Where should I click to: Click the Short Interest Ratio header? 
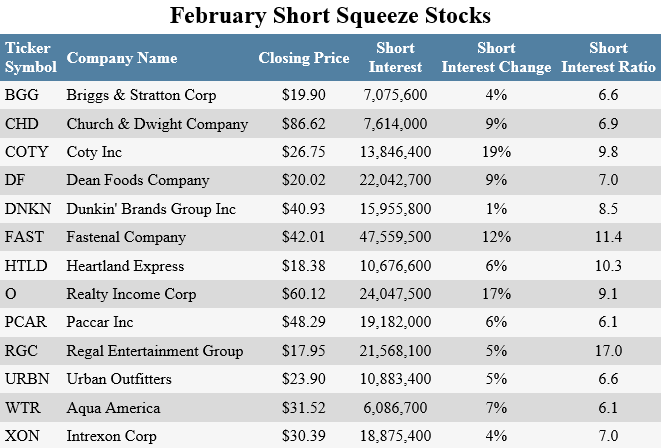[x=608, y=58]
